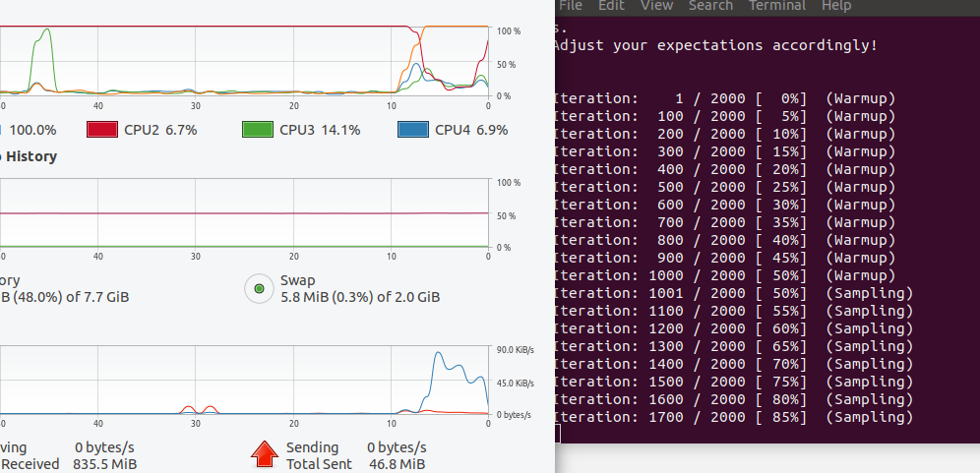Open the Help menu in the terminal
This screenshot has width=980, height=473.
(x=836, y=6)
